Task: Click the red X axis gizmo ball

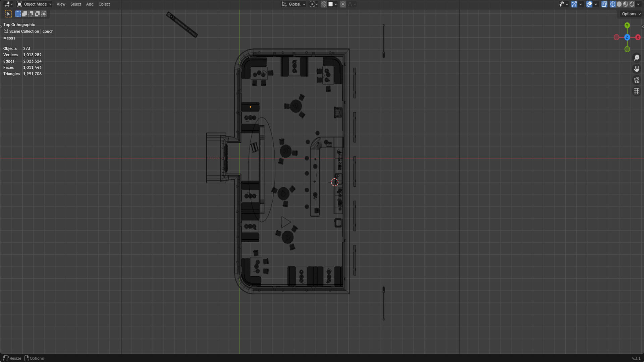Action: tap(638, 37)
